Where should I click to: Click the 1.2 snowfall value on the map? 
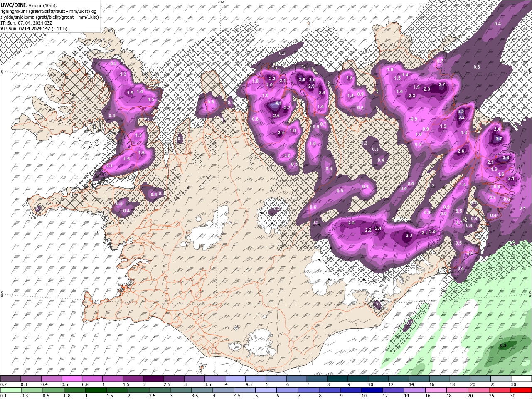287,155
